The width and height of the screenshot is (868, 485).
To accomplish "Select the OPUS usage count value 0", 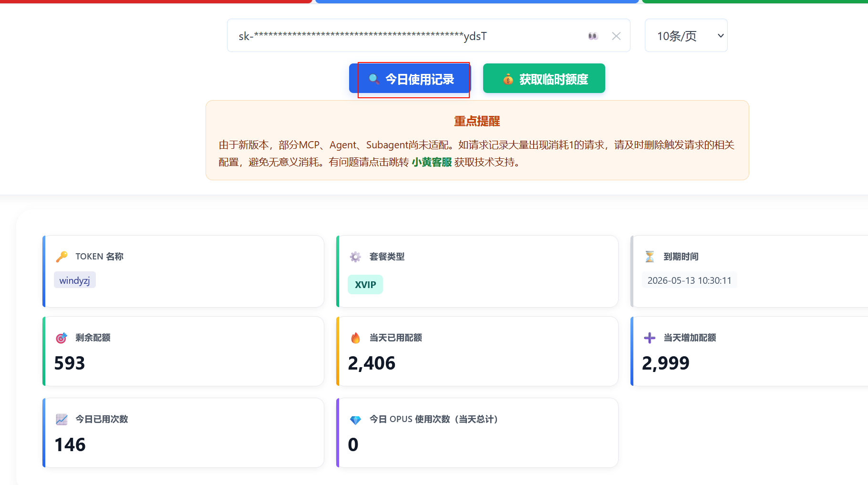I will 353,445.
